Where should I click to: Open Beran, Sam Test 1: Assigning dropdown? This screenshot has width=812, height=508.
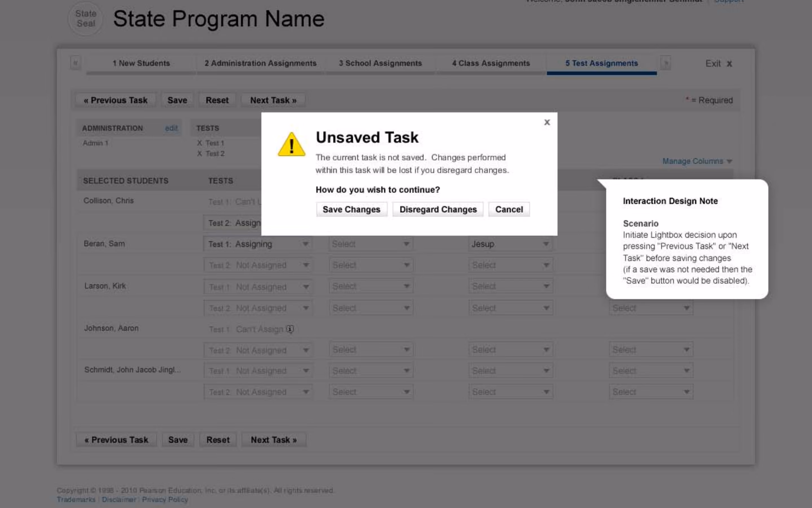(x=257, y=244)
